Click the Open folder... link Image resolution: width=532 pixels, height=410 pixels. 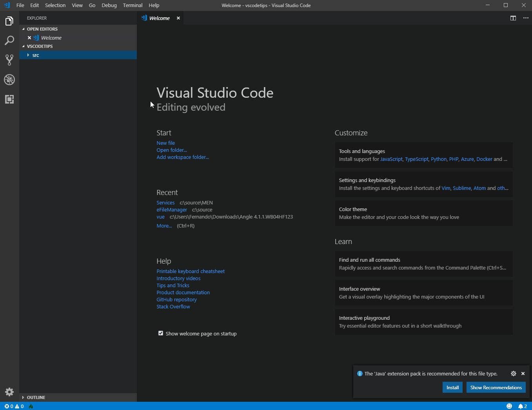[172, 150]
